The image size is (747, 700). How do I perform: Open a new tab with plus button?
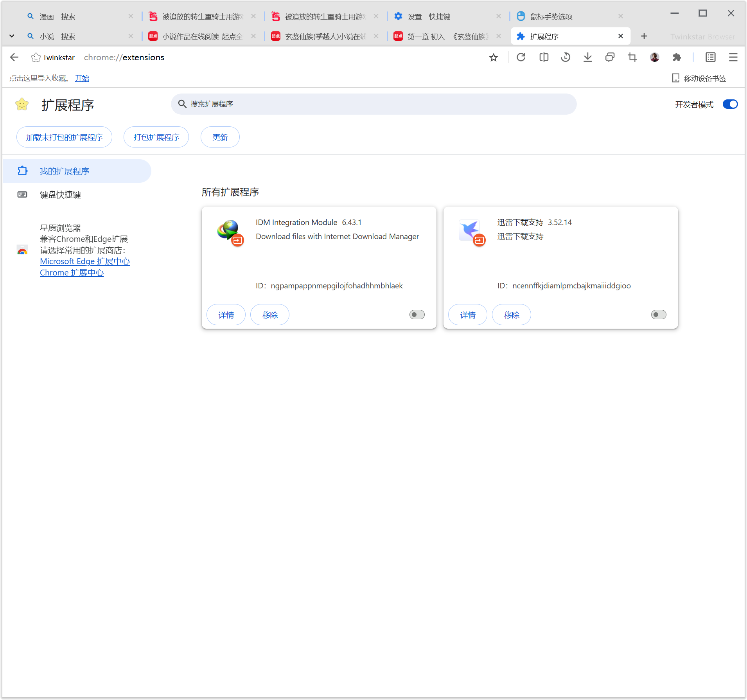[x=644, y=36]
